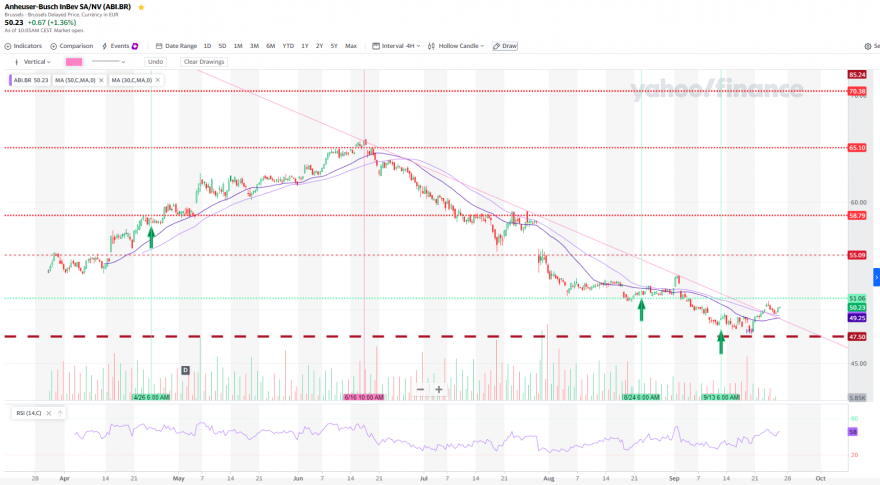The width and height of the screenshot is (880, 485).
Task: Select the 8/24 6:00 AM vertical line label
Action: (x=641, y=397)
